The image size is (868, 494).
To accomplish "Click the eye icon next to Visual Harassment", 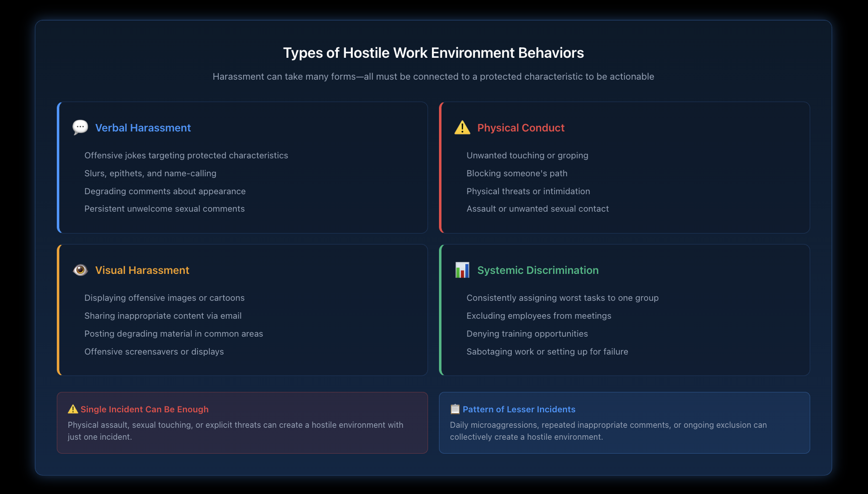I will point(80,270).
